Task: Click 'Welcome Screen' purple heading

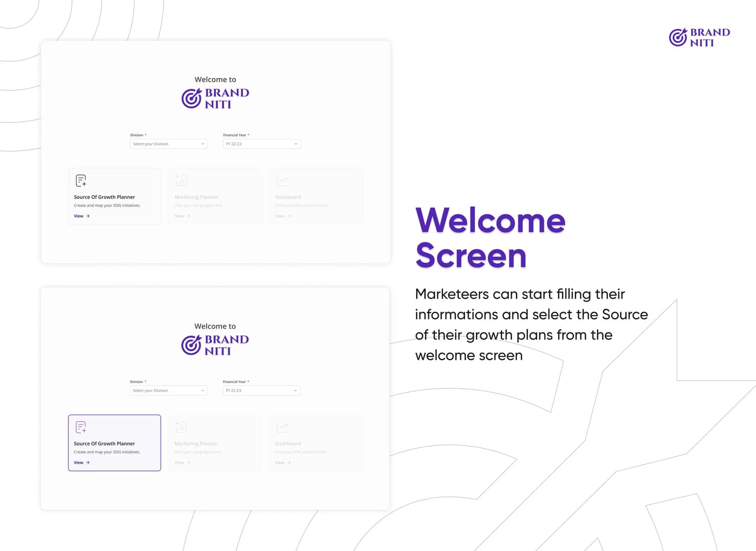Action: 490,238
